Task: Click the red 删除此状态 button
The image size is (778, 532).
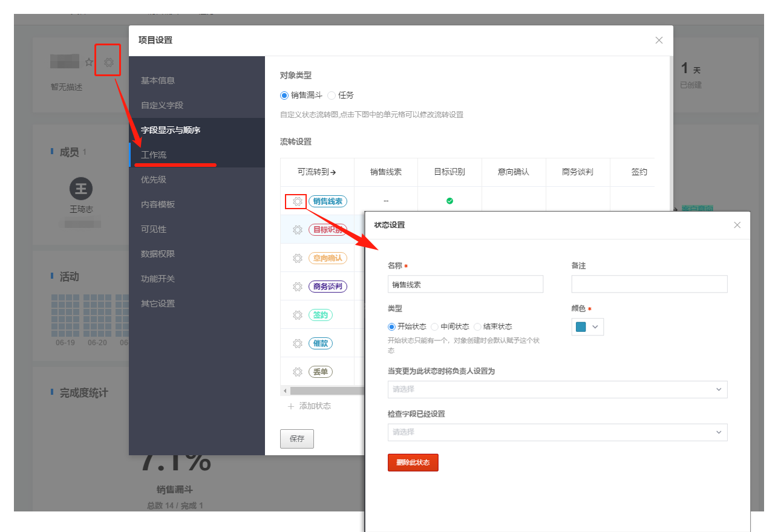Action: pos(413,462)
